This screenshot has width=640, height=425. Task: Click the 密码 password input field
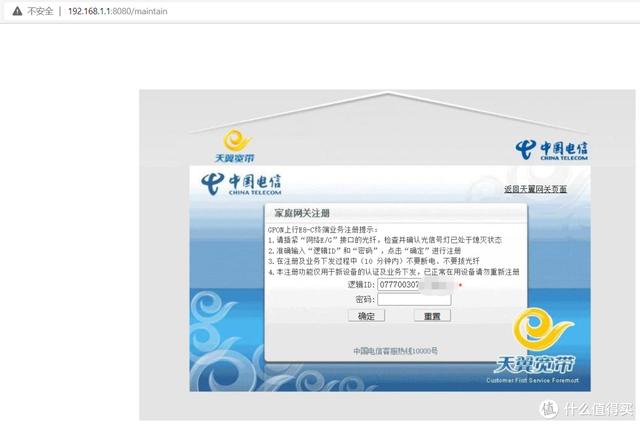click(414, 300)
